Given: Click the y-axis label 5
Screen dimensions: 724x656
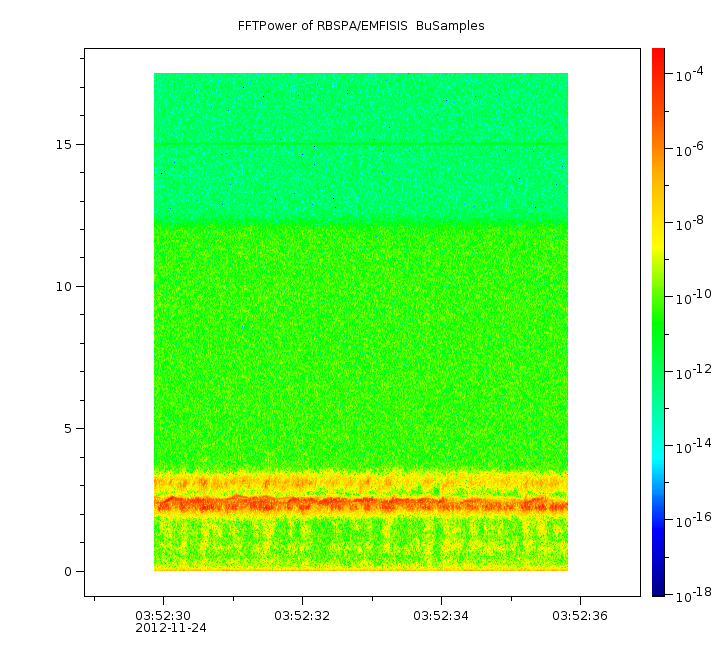Looking at the screenshot, I should (68, 429).
